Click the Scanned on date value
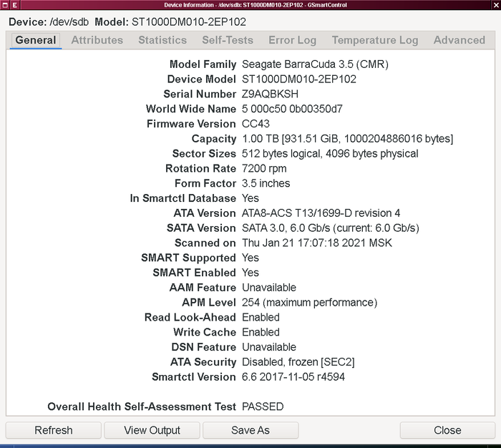This screenshot has height=448, width=501. (x=317, y=243)
